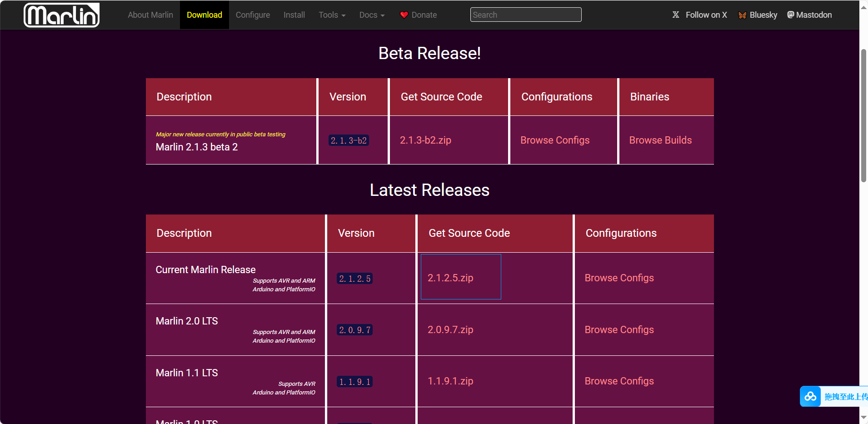Click the 2.1.2.5 version tag
This screenshot has height=424, width=868.
(354, 279)
